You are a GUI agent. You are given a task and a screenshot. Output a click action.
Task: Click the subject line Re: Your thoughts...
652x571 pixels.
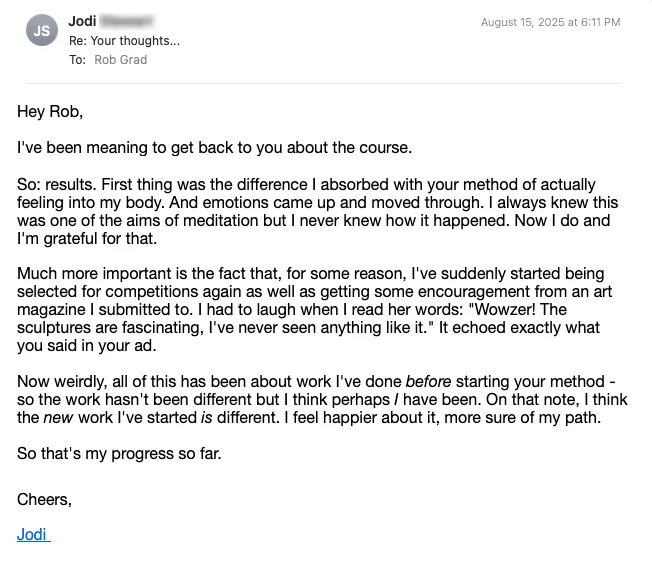point(124,41)
